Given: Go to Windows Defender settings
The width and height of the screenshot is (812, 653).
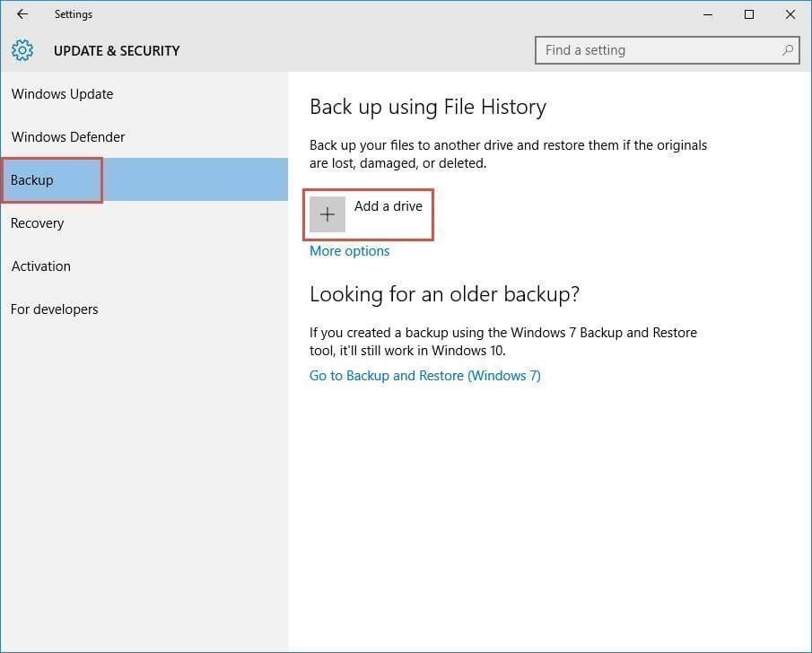Looking at the screenshot, I should pos(68,137).
